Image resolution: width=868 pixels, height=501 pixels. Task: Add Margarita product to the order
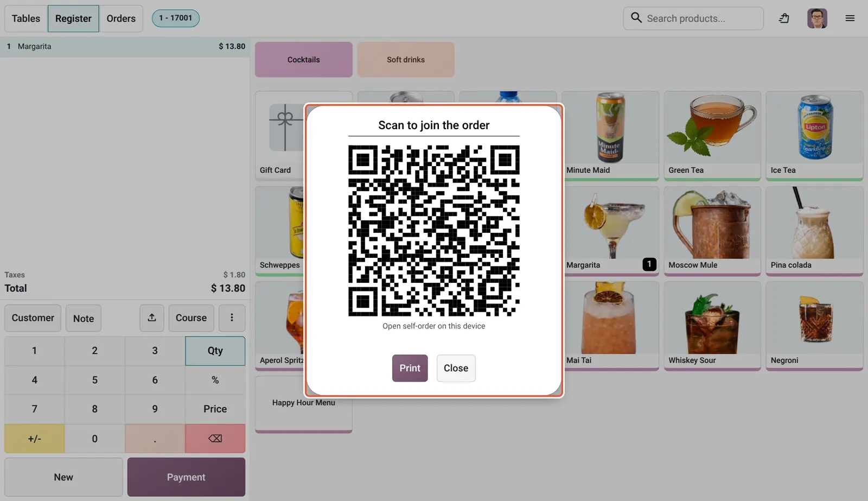coord(610,231)
